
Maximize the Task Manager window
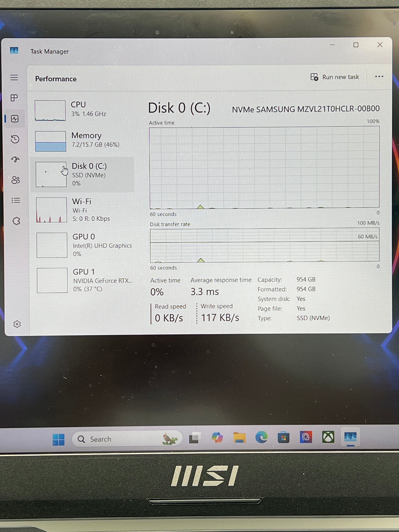click(356, 45)
